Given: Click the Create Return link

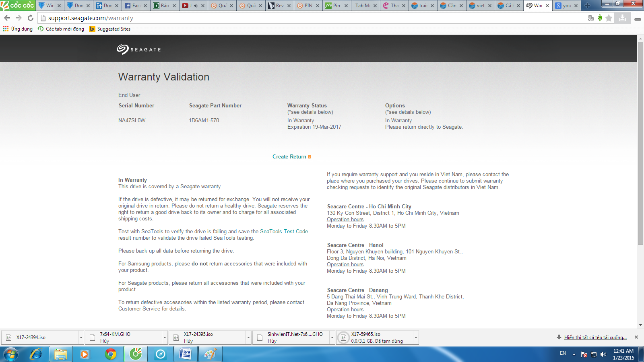Looking at the screenshot, I should (291, 156).
